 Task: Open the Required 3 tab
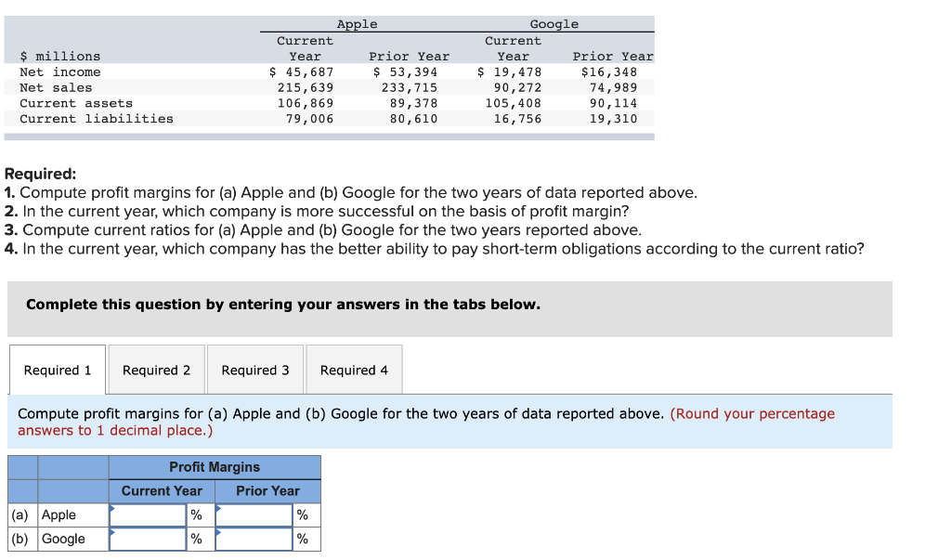(x=254, y=369)
